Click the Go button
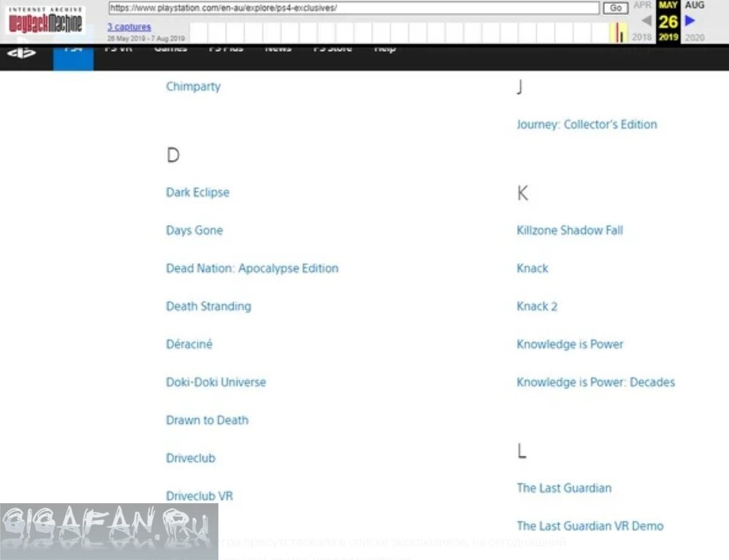729x560 pixels. (x=616, y=8)
